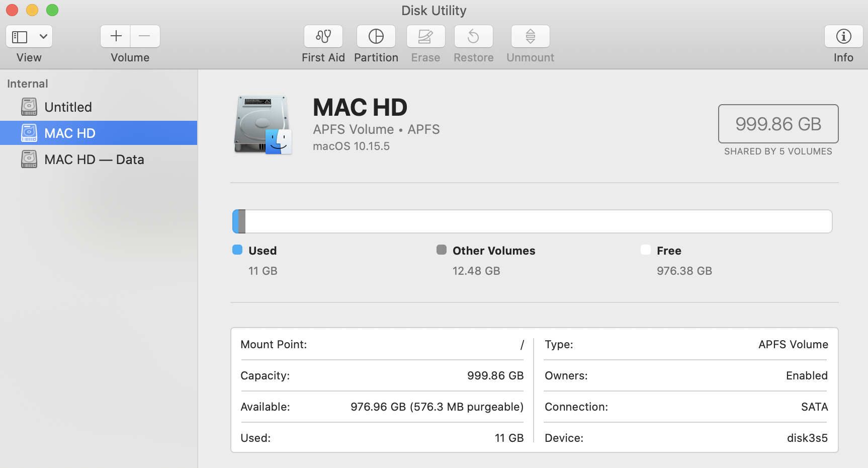The image size is (868, 468).
Task: Click the Owners Enabled value
Action: 807,376
